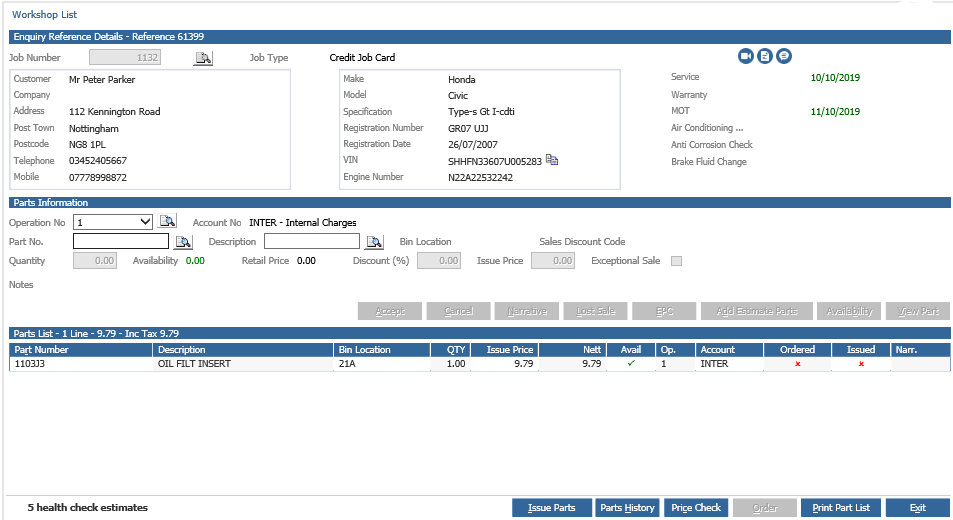
Task: Click the mobile number 07778998872
Action: [98, 177]
